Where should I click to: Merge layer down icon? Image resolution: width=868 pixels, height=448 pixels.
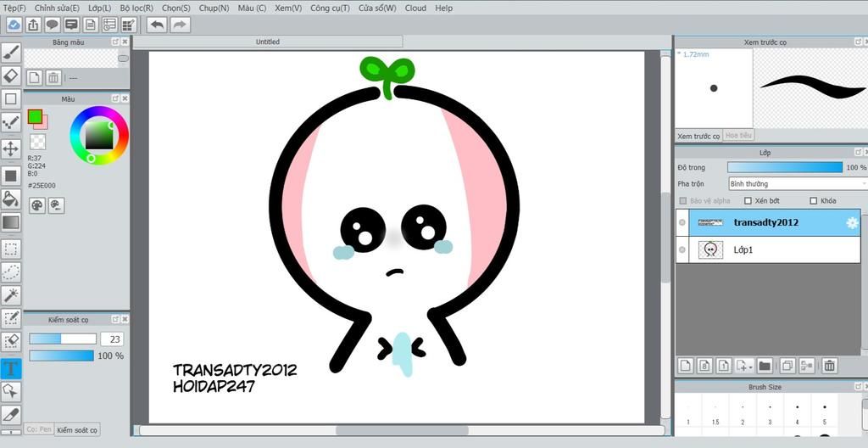coord(807,366)
